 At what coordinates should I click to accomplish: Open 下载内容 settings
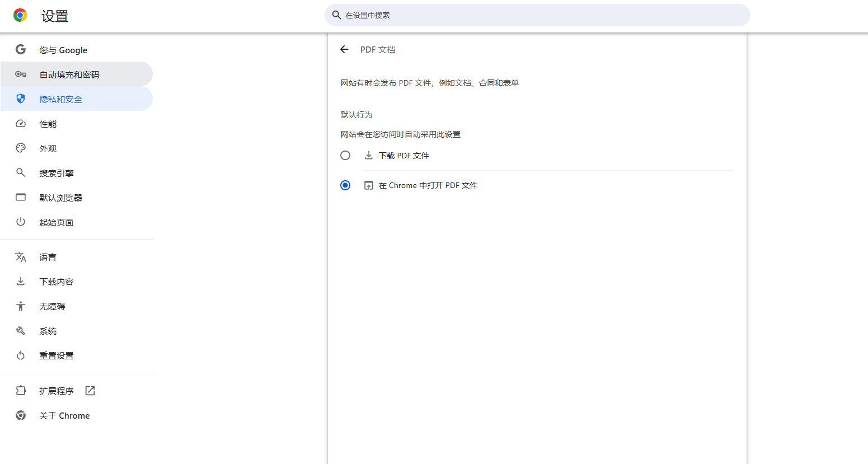(x=77, y=282)
